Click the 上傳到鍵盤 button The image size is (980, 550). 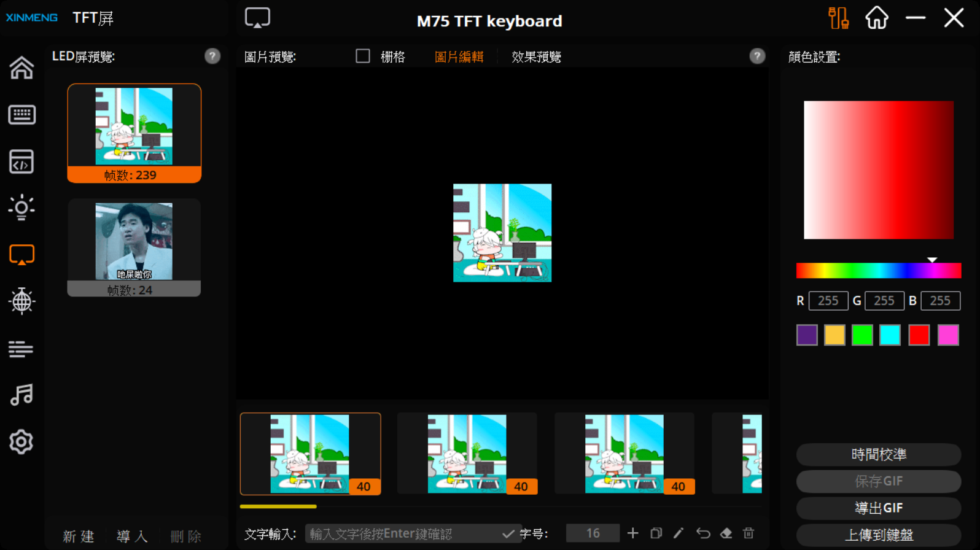(879, 535)
